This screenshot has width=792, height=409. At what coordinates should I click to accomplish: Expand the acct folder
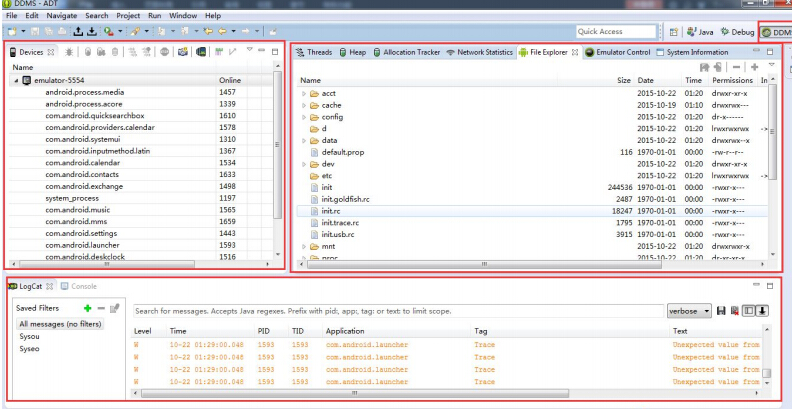(304, 93)
